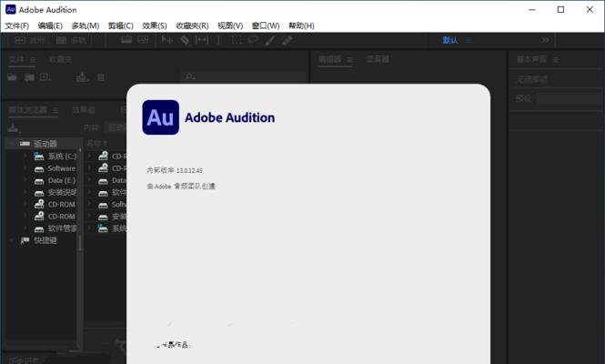
Task: Switch to the 收藏夹 panel tab
Action: [61, 59]
